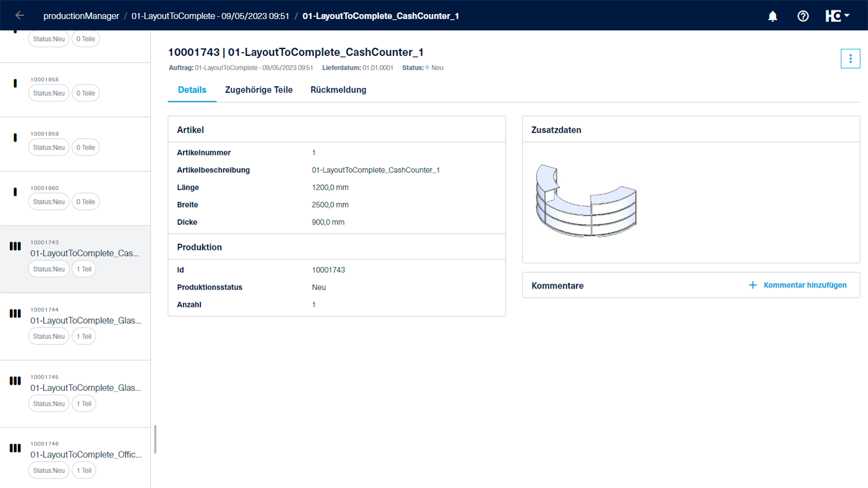Select the Details tab
The width and height of the screenshot is (868, 488).
click(x=192, y=90)
